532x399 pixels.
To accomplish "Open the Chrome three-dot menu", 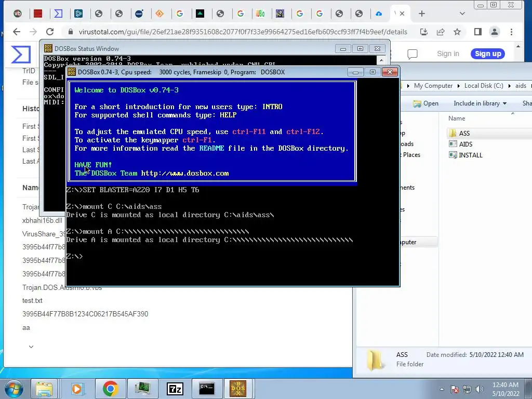I will coord(511,32).
